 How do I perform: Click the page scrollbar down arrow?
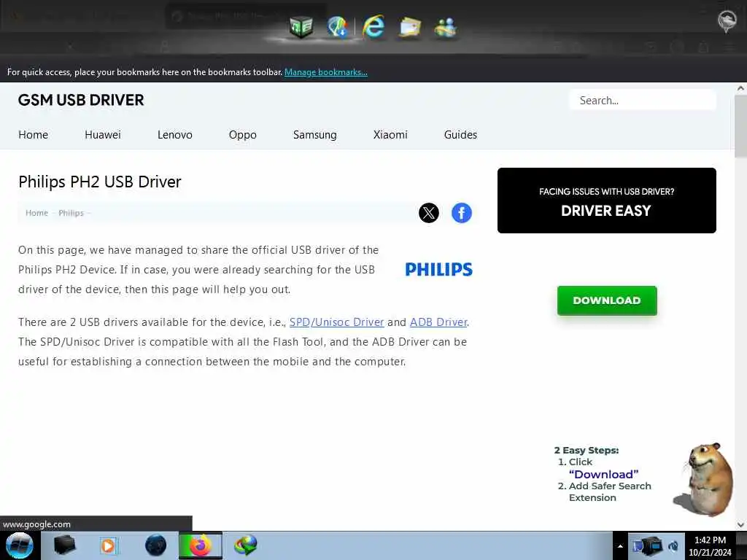tap(740, 525)
